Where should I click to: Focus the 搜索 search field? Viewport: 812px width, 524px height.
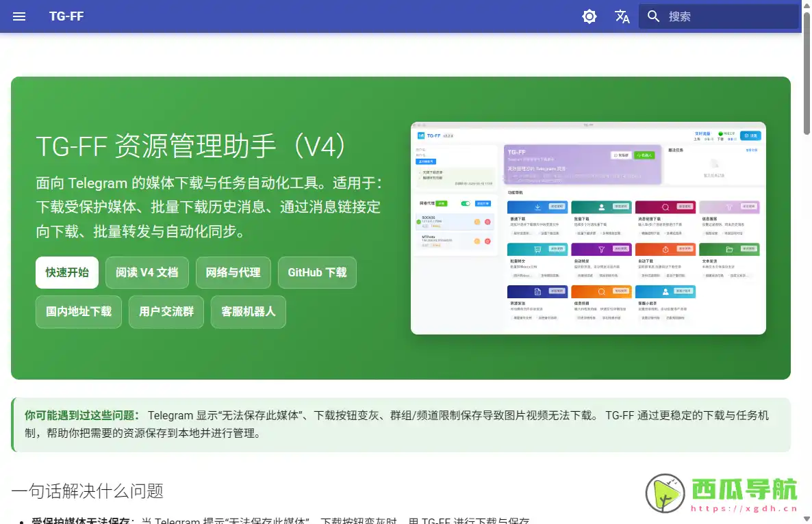(x=719, y=16)
